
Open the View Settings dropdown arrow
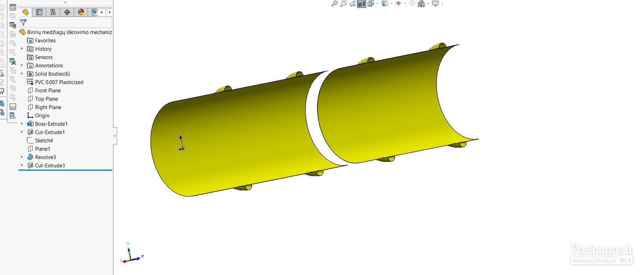tap(442, 4)
